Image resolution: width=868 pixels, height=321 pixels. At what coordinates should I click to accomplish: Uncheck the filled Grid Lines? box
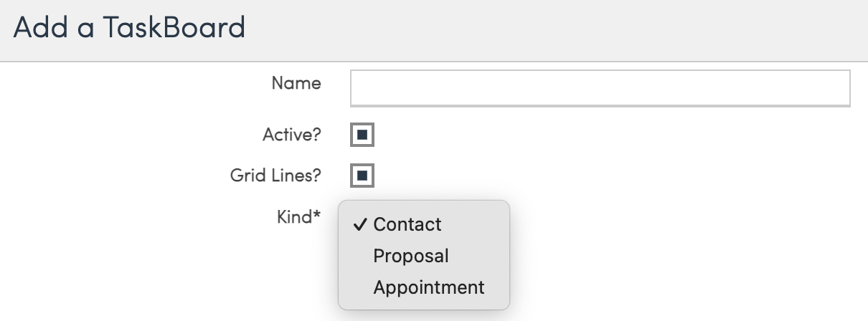pyautogui.click(x=362, y=175)
